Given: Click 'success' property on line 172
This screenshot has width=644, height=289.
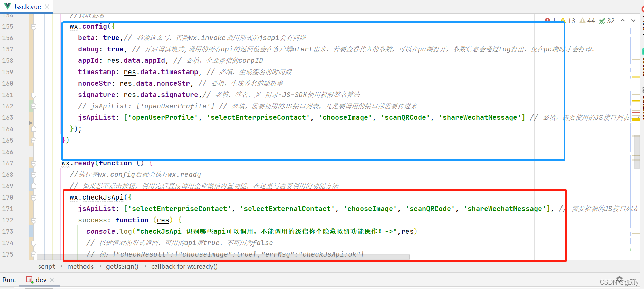Looking at the screenshot, I should [x=93, y=220].
